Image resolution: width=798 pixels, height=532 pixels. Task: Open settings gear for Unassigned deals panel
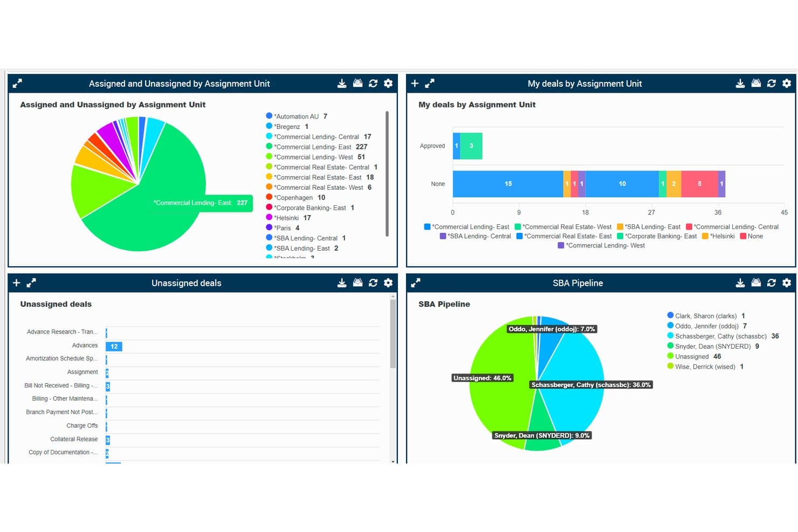[388, 283]
